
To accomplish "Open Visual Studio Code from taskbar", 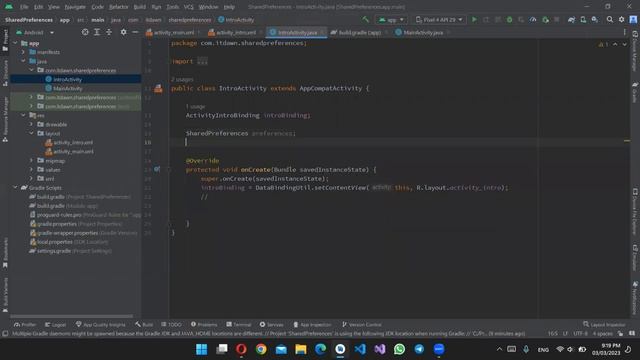I will coord(360,349).
